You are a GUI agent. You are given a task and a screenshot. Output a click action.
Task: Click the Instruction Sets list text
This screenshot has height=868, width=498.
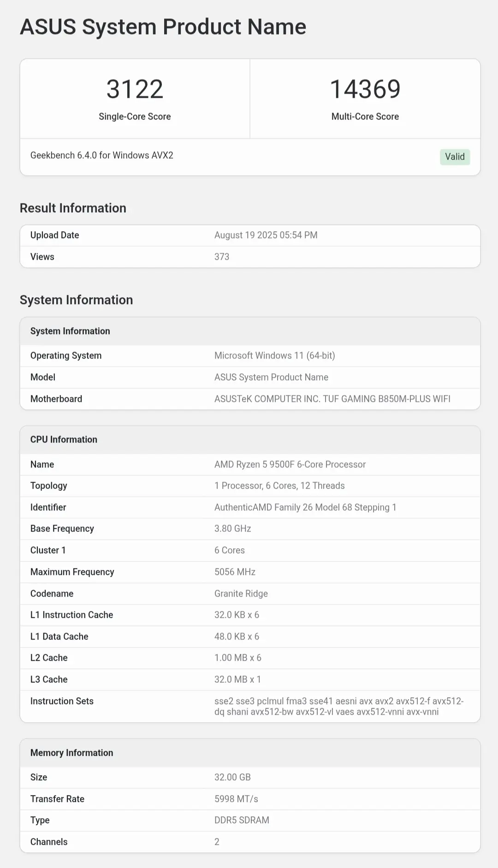click(339, 706)
